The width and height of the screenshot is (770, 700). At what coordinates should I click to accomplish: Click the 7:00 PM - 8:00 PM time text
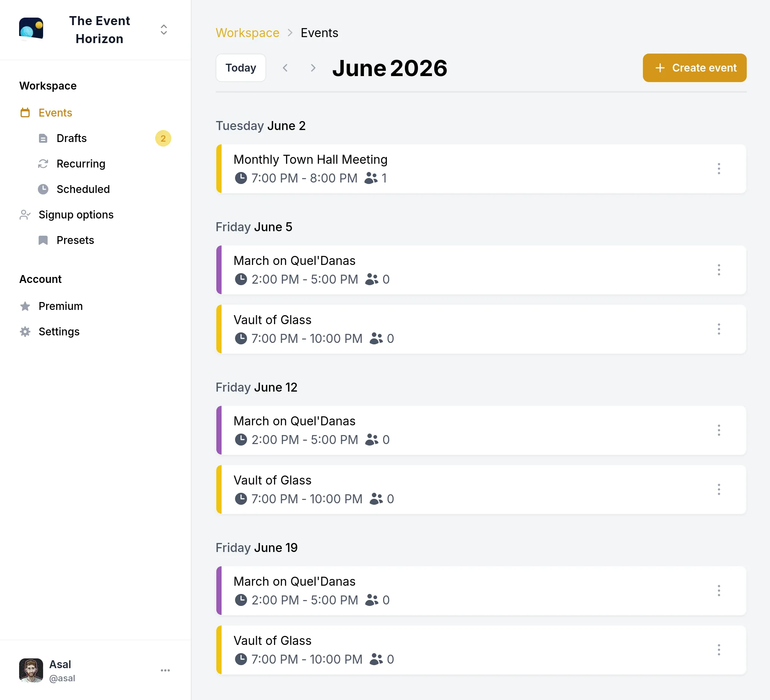point(304,178)
